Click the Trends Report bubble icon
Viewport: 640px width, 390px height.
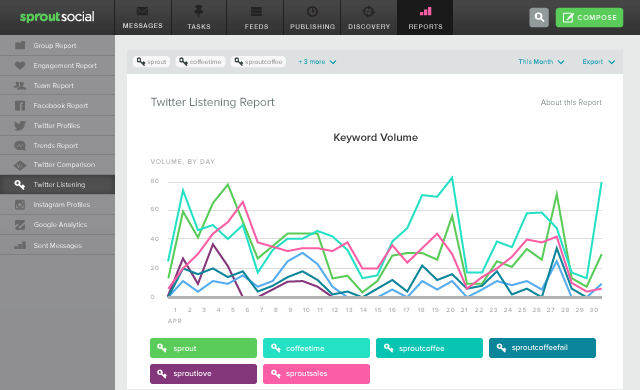[20, 145]
